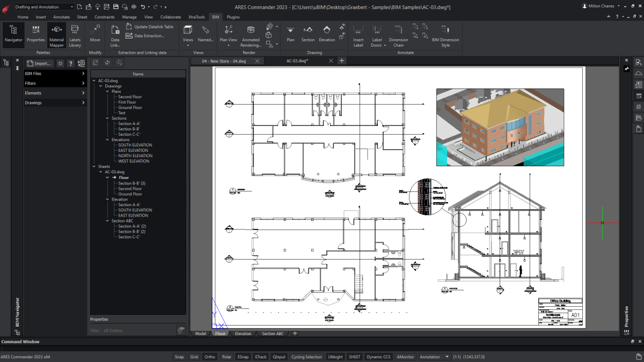
Task: Select the SOUTH ELEVATION drawing entry
Action: 134,145
